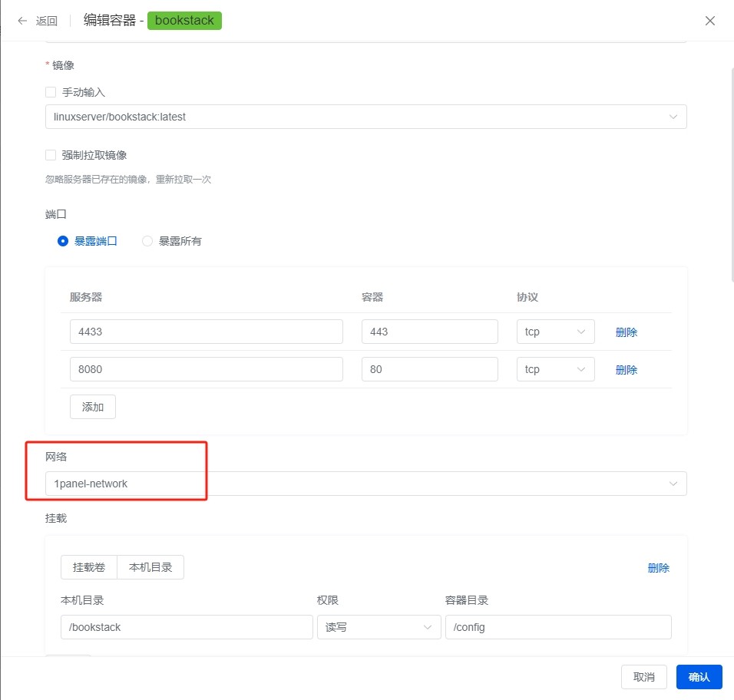734x700 pixels.
Task: Focus the /bookstack host directory field
Action: click(187, 627)
